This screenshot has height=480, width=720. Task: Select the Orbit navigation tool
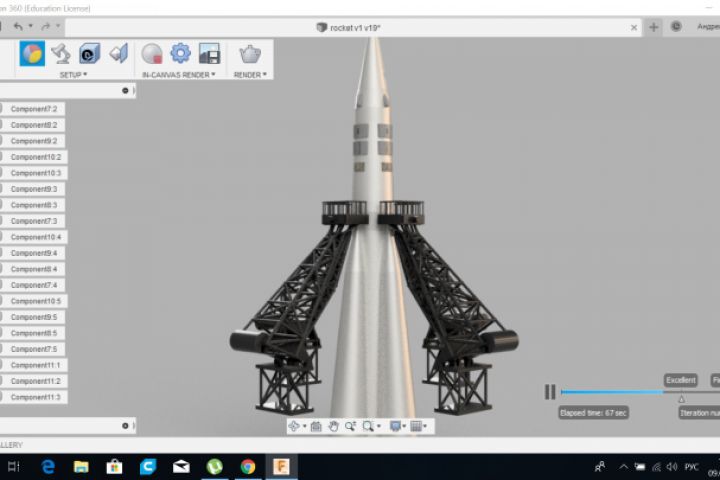coord(294,426)
